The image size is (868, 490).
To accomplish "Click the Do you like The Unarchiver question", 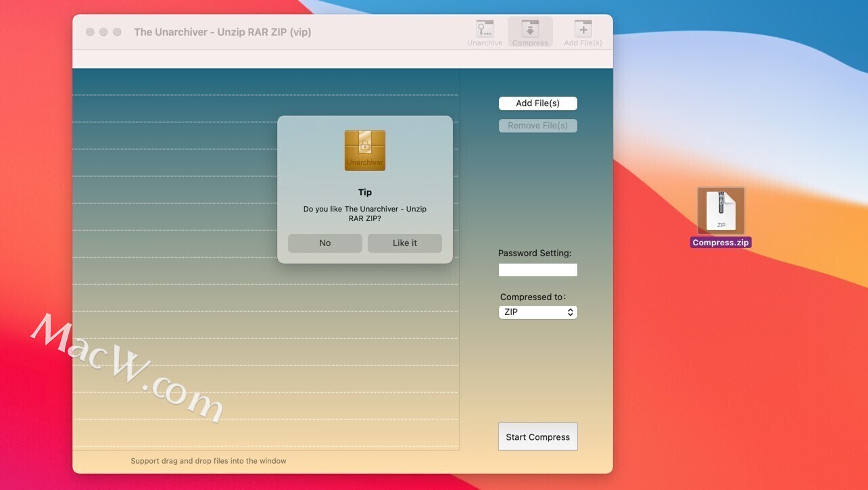I will 365,214.
